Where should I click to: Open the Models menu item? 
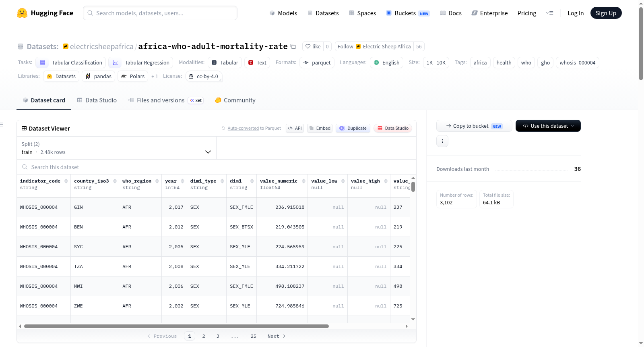283,13
